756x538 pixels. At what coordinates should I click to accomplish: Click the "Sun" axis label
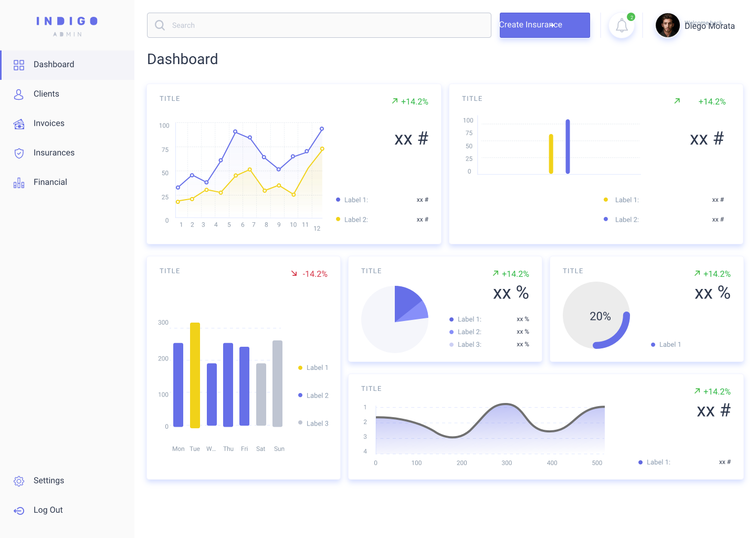[x=279, y=449]
